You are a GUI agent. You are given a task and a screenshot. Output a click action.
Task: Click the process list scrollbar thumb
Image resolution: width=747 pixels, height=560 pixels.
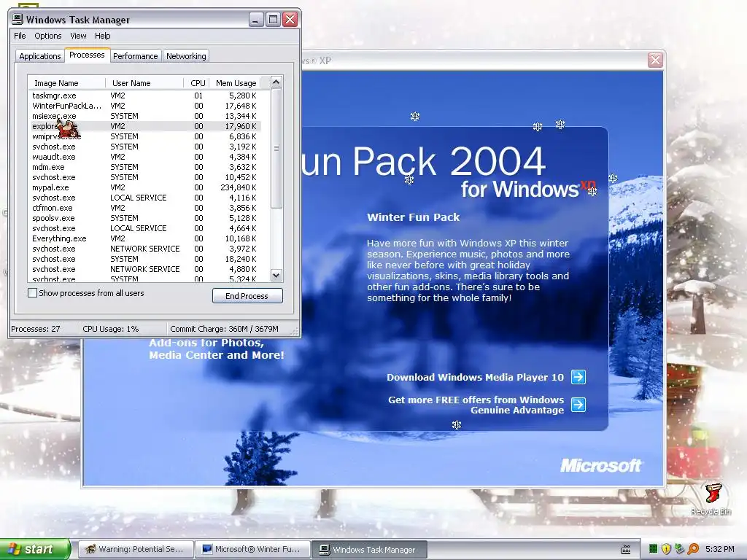click(276, 148)
